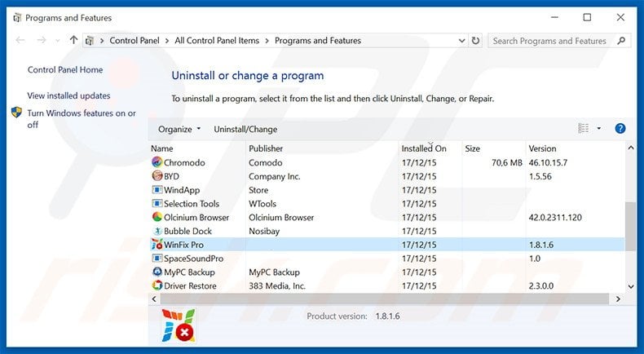Click the 70,6 MB size cell
The image size is (644, 354).
pyautogui.click(x=507, y=162)
